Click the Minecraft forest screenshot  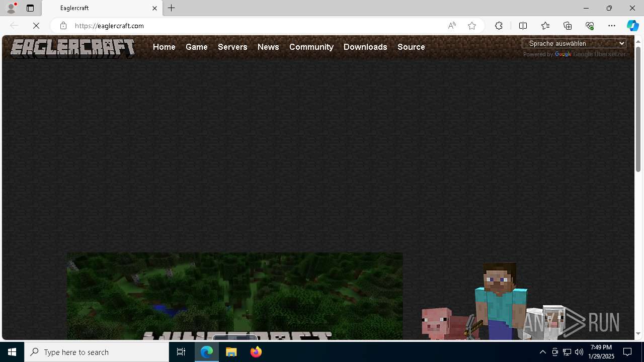[x=234, y=296]
